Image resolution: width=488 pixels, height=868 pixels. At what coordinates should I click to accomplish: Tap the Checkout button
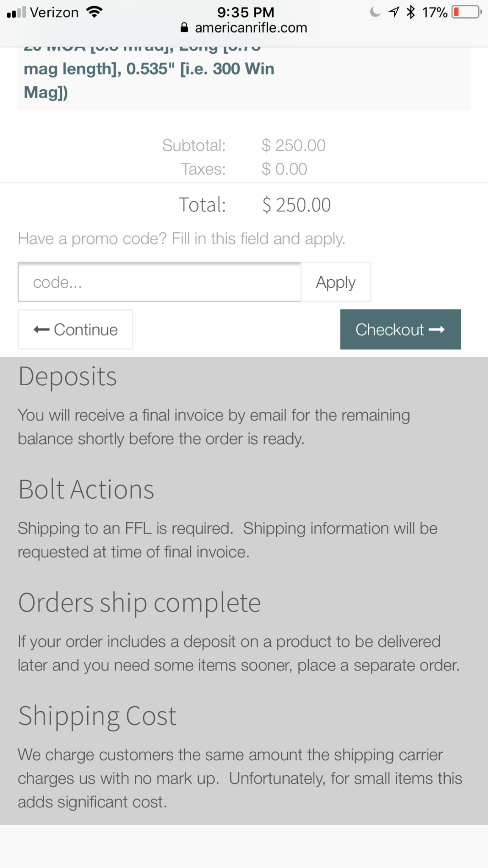pos(400,329)
